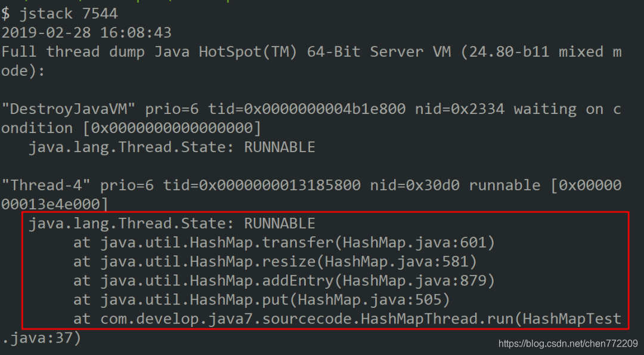Click 'at com.develop.java7.sourcecode.HashMapThread.run' line
The image size is (644, 355).
[348, 319]
